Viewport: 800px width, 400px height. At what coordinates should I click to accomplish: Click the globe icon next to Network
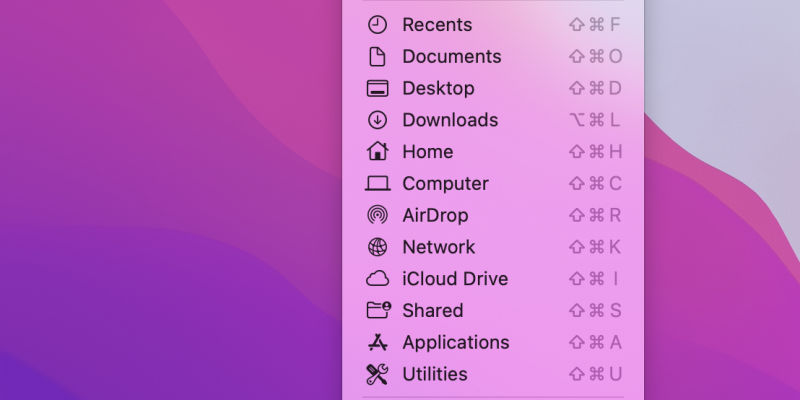point(377,247)
